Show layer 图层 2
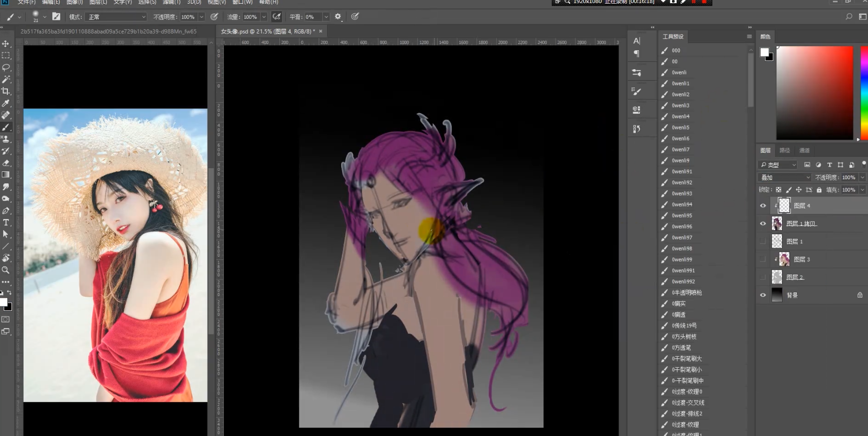This screenshot has width=868, height=436. [x=763, y=277]
